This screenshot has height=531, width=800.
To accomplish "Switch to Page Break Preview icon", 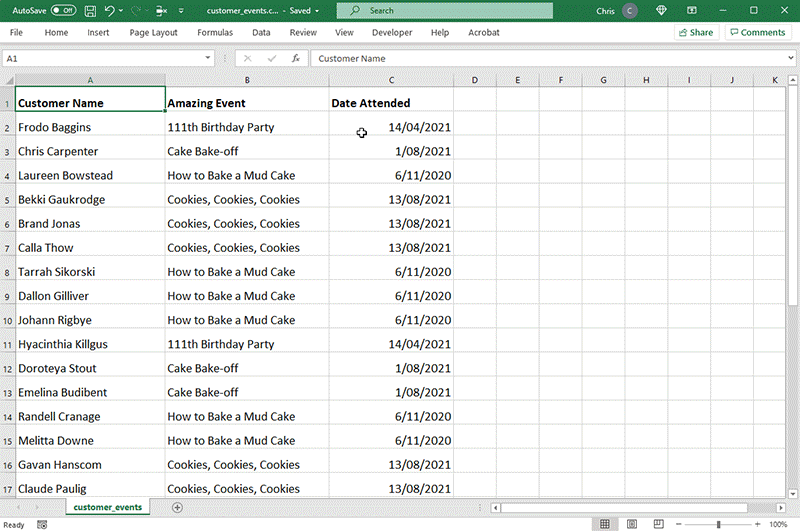I will (x=659, y=524).
